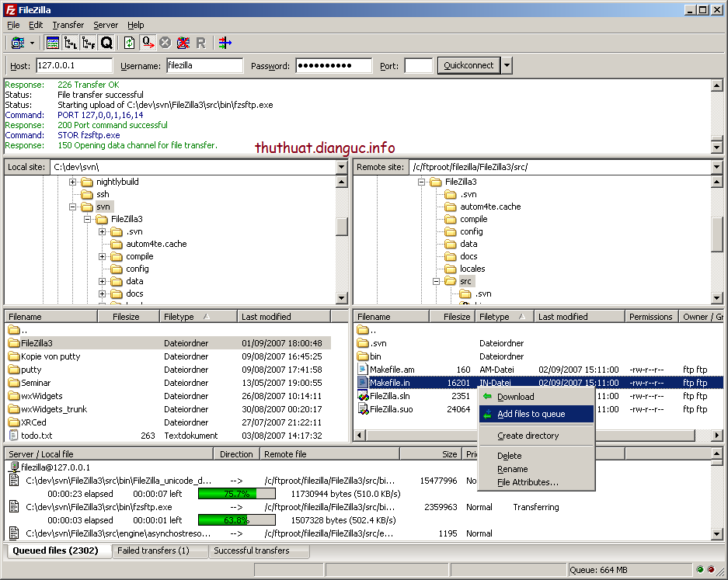Open the Edit menu
This screenshot has height=580, width=728.
tap(36, 25)
